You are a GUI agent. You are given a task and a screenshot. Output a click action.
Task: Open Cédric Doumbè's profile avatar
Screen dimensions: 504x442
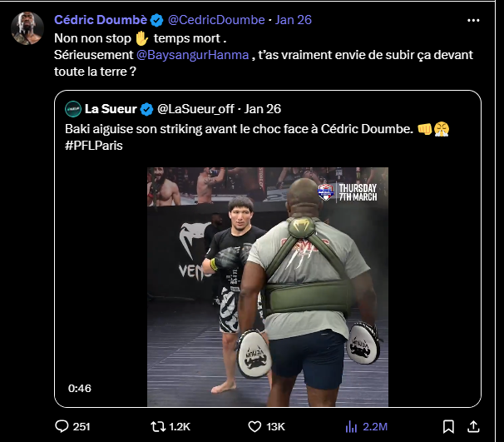[27, 29]
